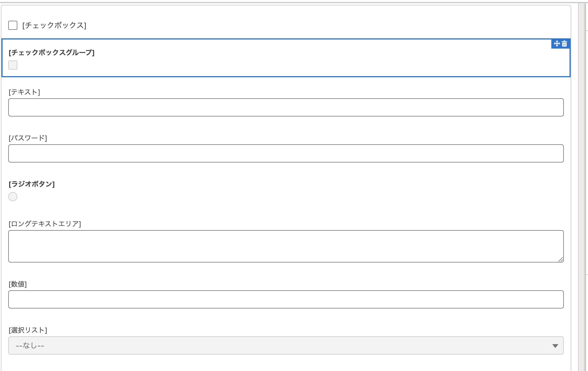This screenshot has height=371, width=588.
Task: Click the [チェックボックス] label text
Action: pyautogui.click(x=54, y=25)
